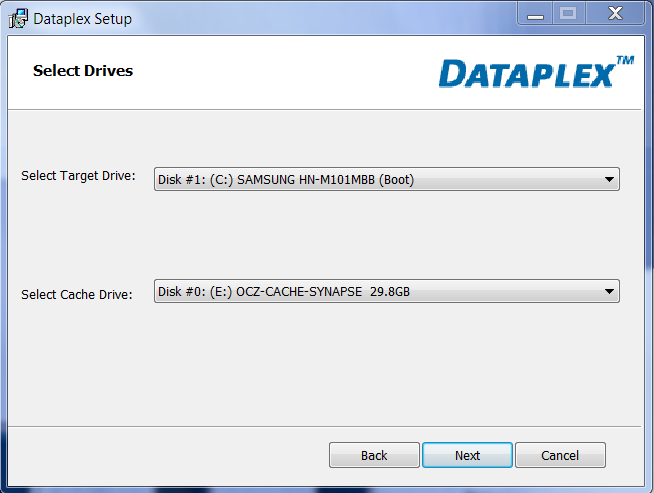Click the empty area left of Back button

170,455
